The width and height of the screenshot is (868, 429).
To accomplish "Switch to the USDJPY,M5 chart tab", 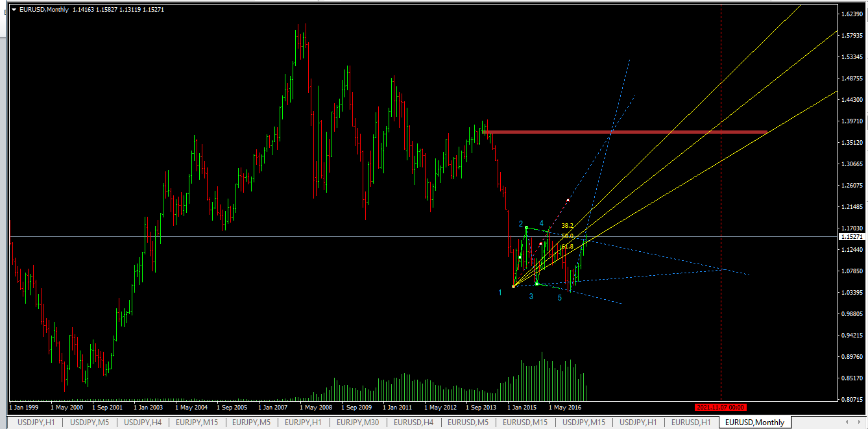I will point(89,423).
